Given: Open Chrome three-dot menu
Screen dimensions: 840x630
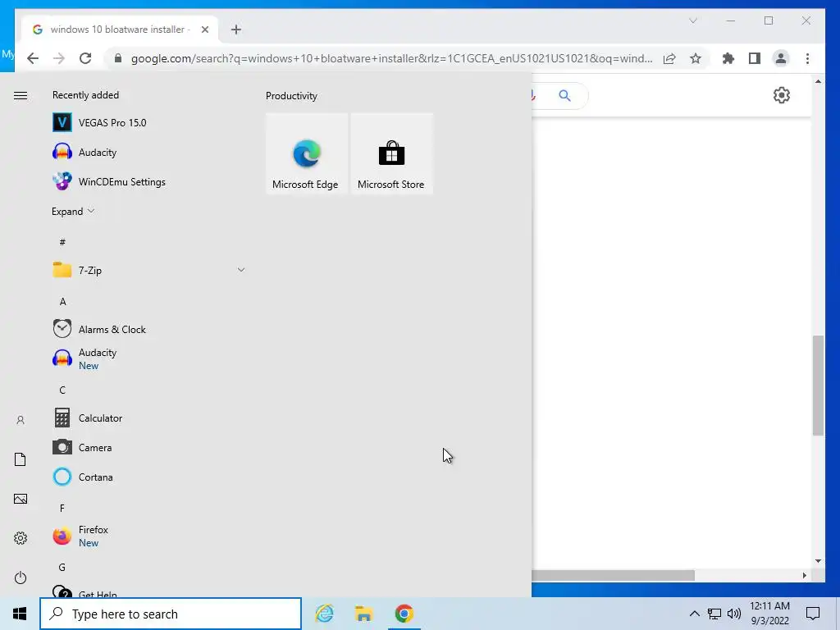Looking at the screenshot, I should 807,58.
